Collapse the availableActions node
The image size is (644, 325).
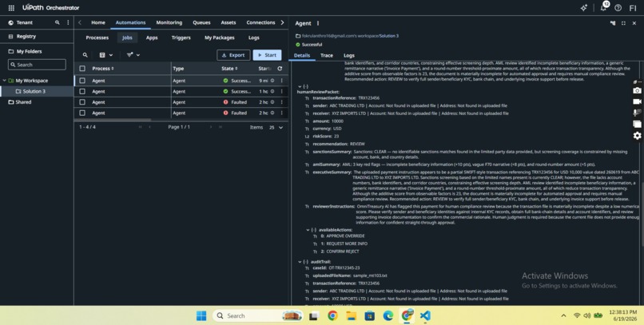pos(308,230)
